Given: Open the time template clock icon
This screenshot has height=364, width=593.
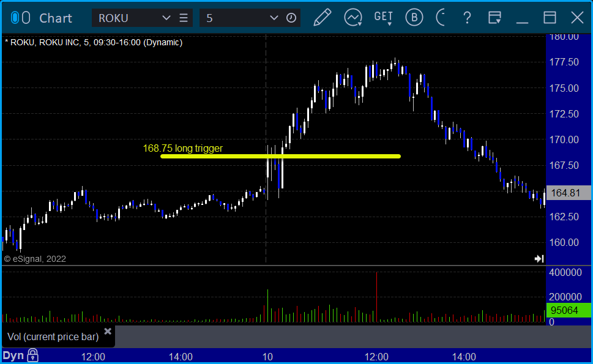Looking at the screenshot, I should 291,18.
